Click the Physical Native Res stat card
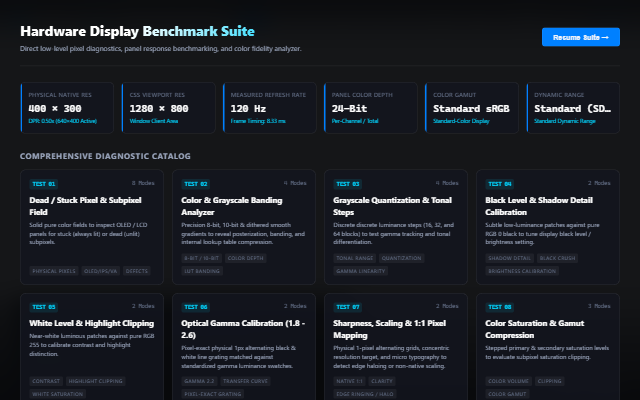Screen dimensions: 640x400 click(x=67, y=108)
